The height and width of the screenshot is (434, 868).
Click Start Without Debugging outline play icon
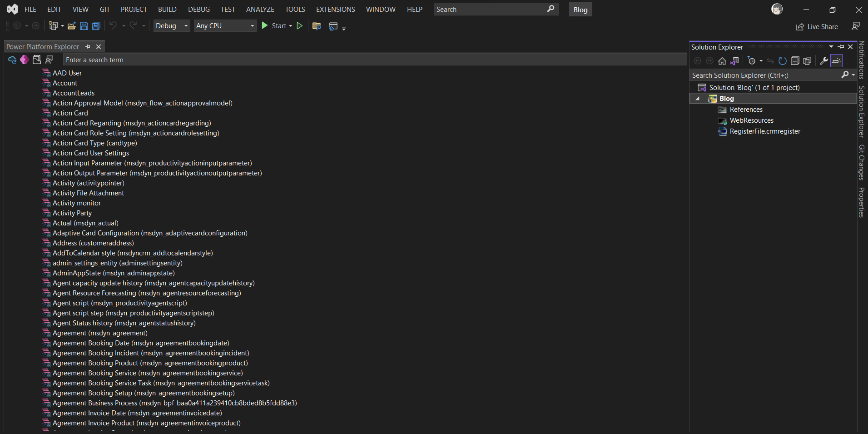(x=300, y=26)
